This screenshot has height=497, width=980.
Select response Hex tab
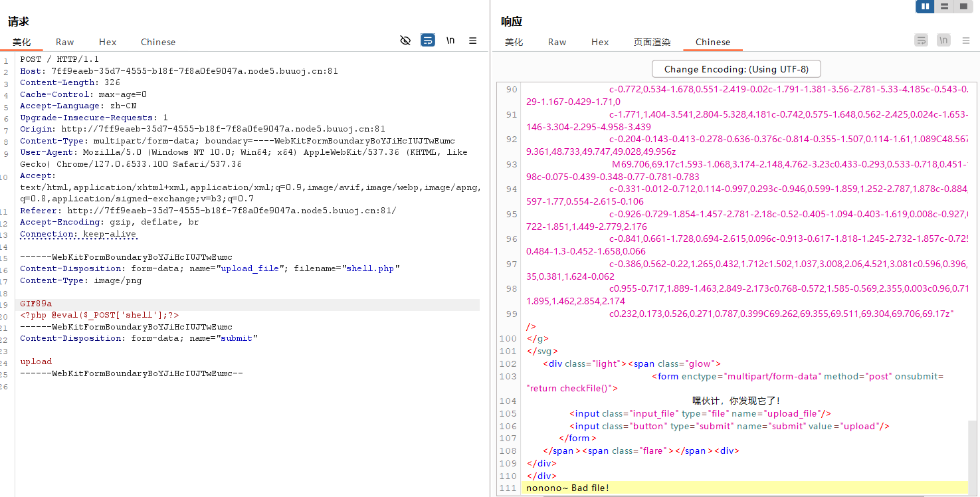pos(600,42)
